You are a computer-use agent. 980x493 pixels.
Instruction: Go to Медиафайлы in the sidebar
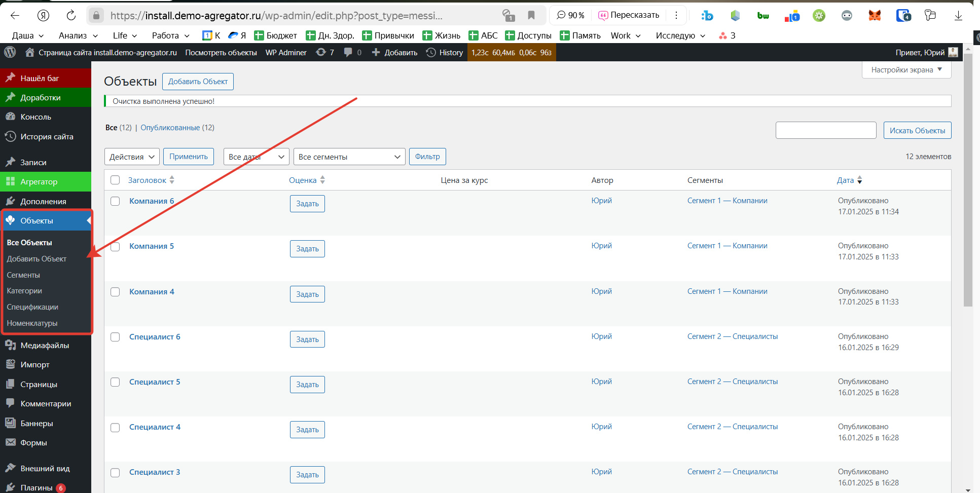(45, 345)
